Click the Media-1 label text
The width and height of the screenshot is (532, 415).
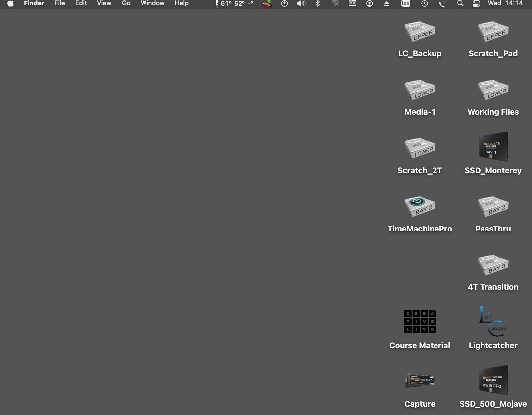click(x=420, y=112)
